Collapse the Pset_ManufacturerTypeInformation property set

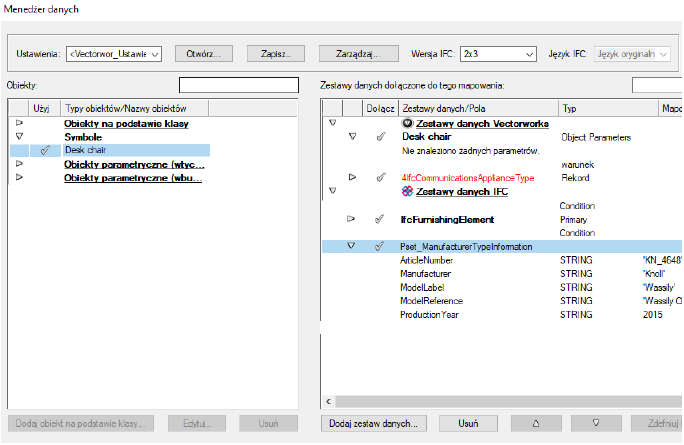351,246
